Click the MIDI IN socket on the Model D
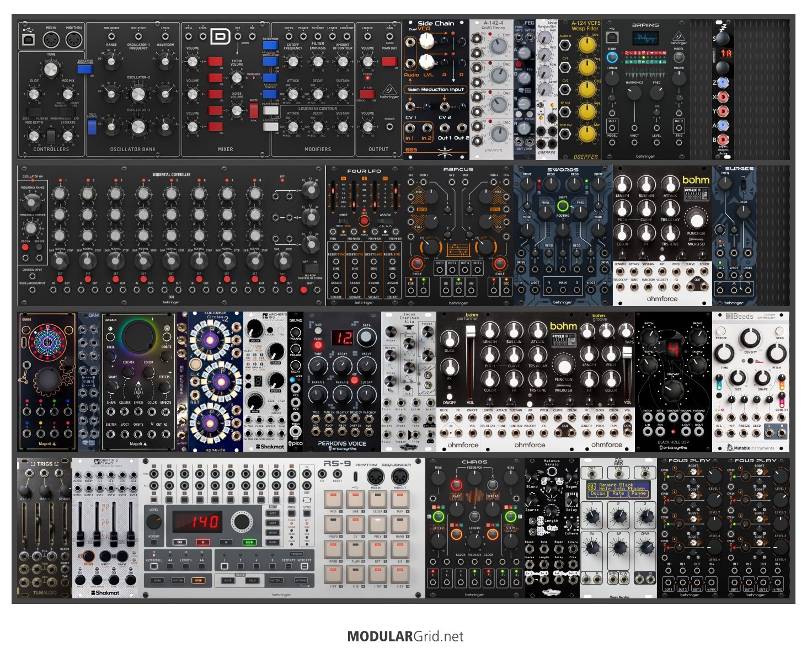 (x=51, y=40)
